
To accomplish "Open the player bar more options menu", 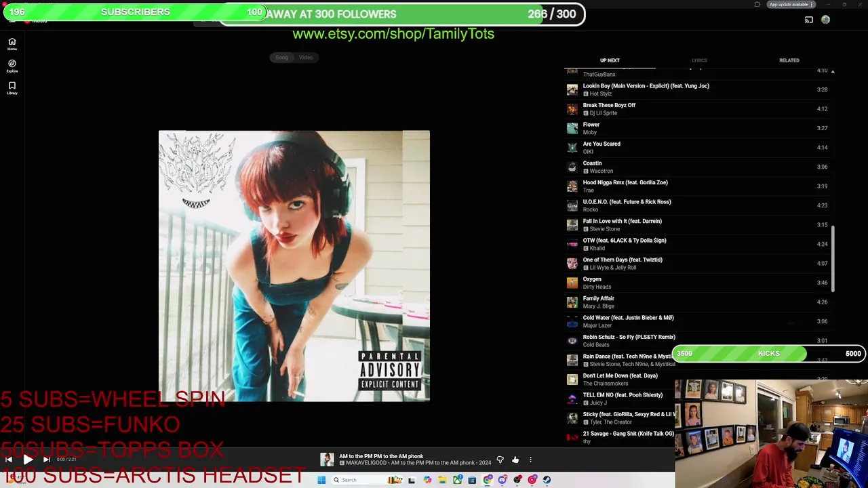I will [530, 460].
